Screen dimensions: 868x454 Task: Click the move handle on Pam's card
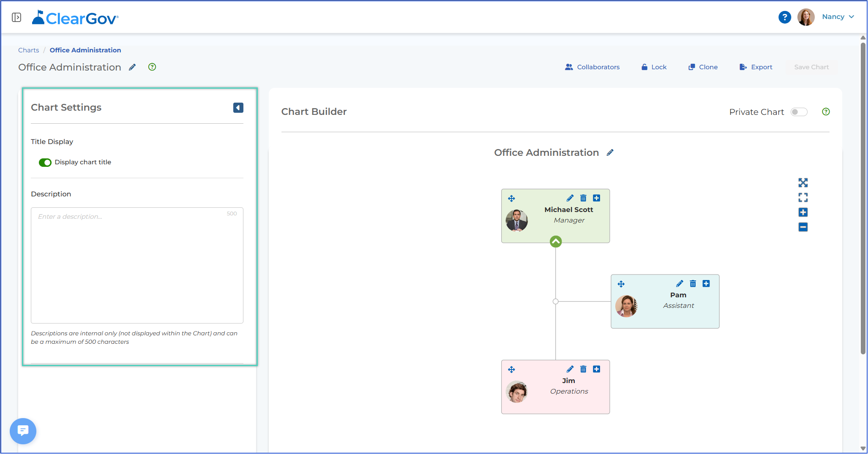tap(621, 284)
